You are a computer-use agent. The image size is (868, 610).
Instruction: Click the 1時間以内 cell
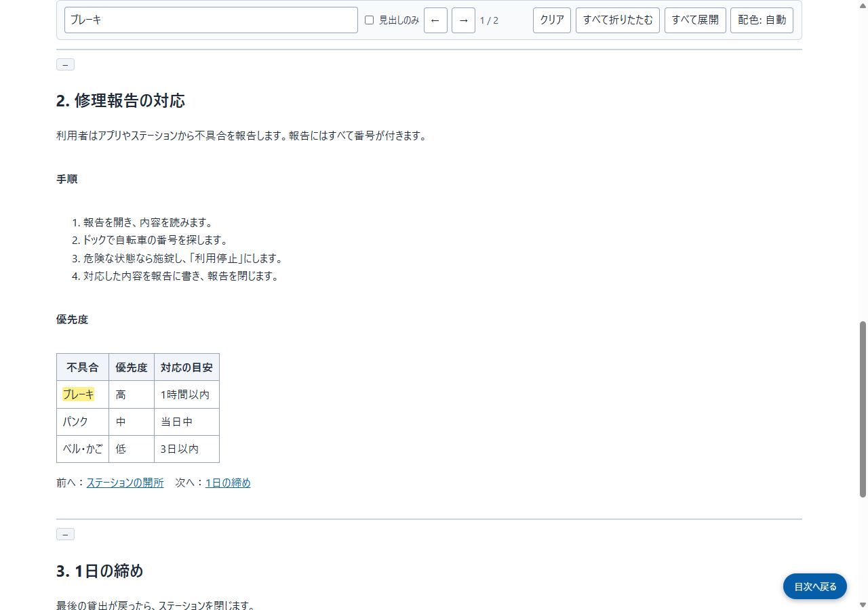[186, 394]
